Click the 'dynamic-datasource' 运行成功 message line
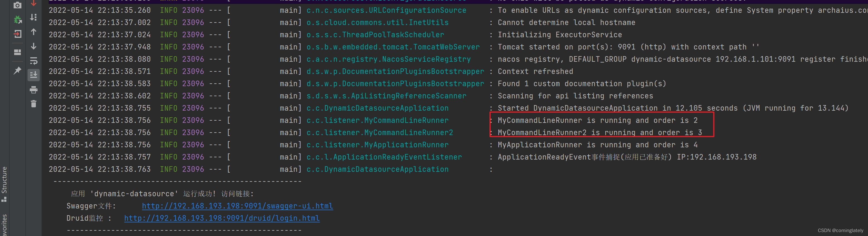Viewport: 868px width, 236px height. point(162,194)
